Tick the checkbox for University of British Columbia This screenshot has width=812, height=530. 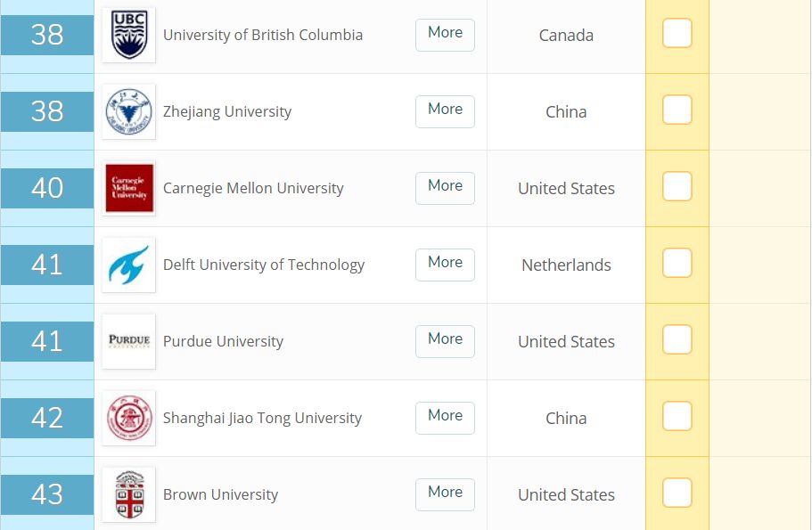coord(677,34)
